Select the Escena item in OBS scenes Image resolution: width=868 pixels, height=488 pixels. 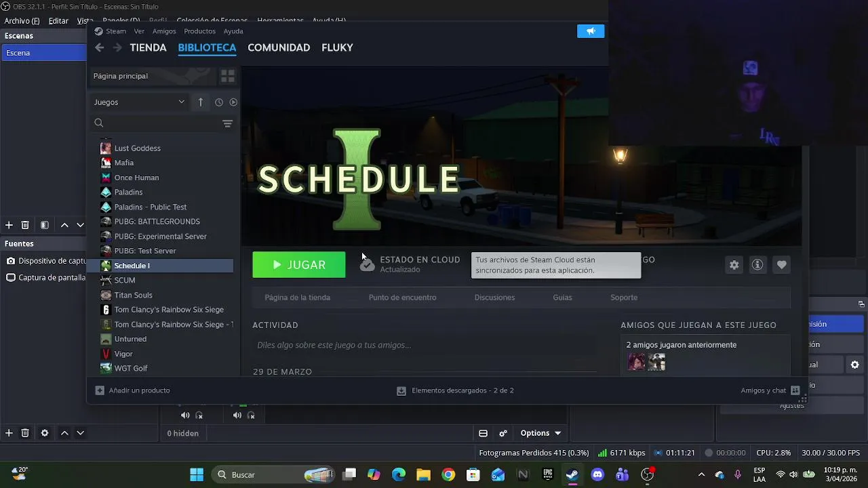coord(44,53)
